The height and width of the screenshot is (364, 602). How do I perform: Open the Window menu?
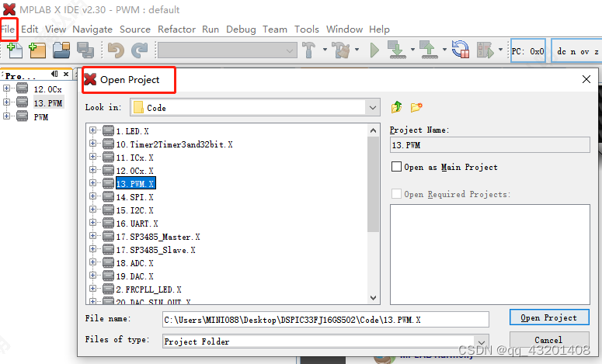click(344, 29)
